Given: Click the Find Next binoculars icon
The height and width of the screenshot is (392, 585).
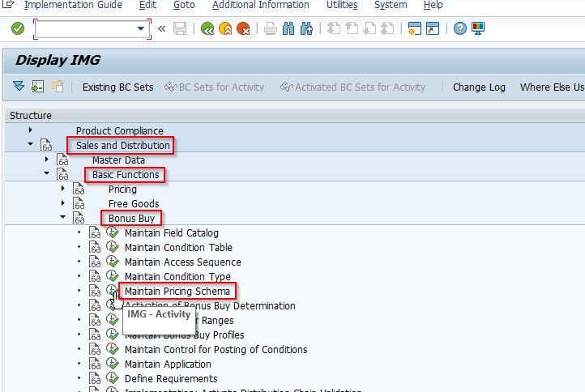Looking at the screenshot, I should tap(306, 28).
